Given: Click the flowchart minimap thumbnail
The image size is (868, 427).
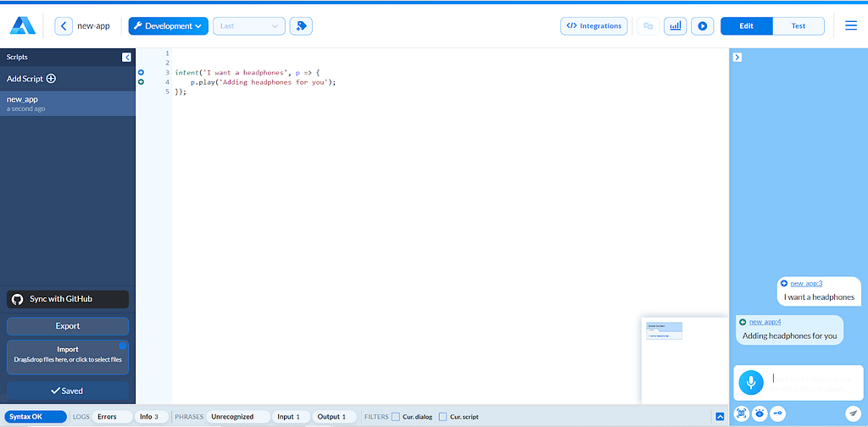Looking at the screenshot, I should [x=665, y=330].
